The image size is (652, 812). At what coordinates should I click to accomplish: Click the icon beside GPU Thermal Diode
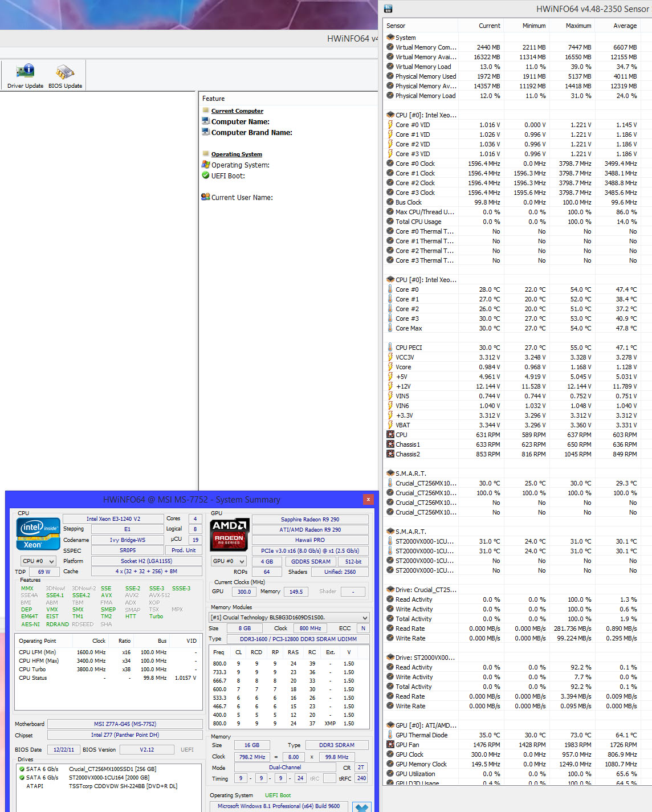390,735
